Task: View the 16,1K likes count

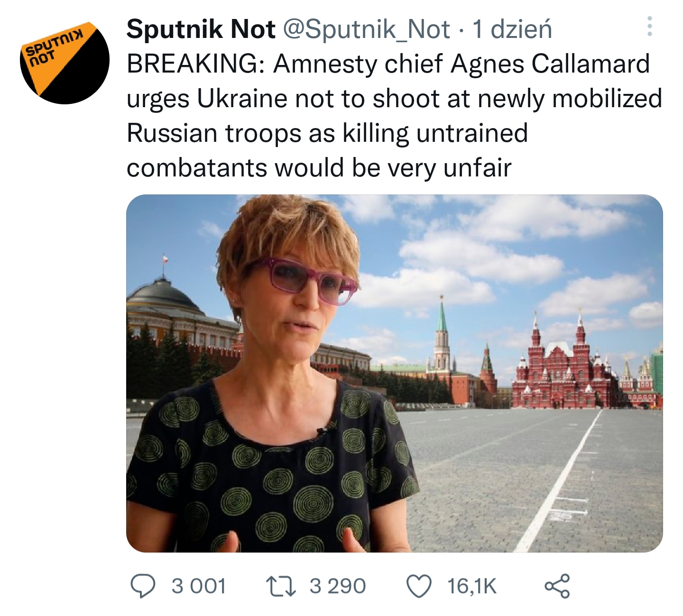Action: coord(472,586)
